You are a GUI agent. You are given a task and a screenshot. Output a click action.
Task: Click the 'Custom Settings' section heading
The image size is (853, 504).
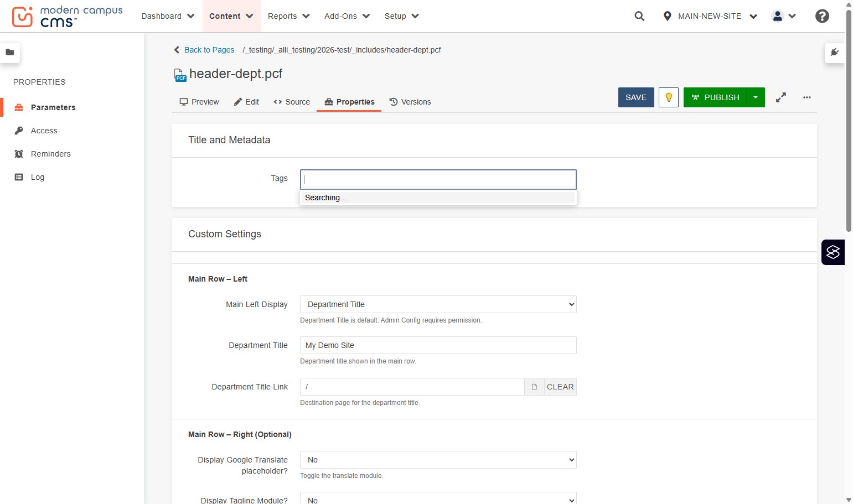[225, 234]
